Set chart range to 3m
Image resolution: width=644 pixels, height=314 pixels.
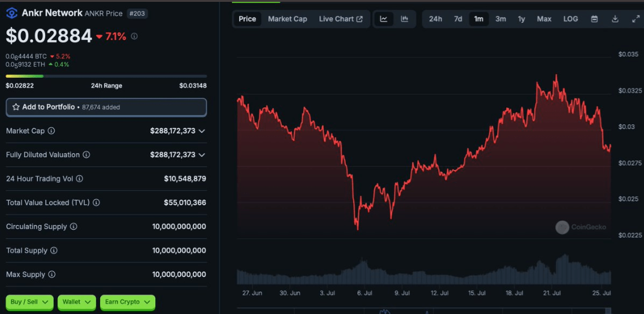501,19
